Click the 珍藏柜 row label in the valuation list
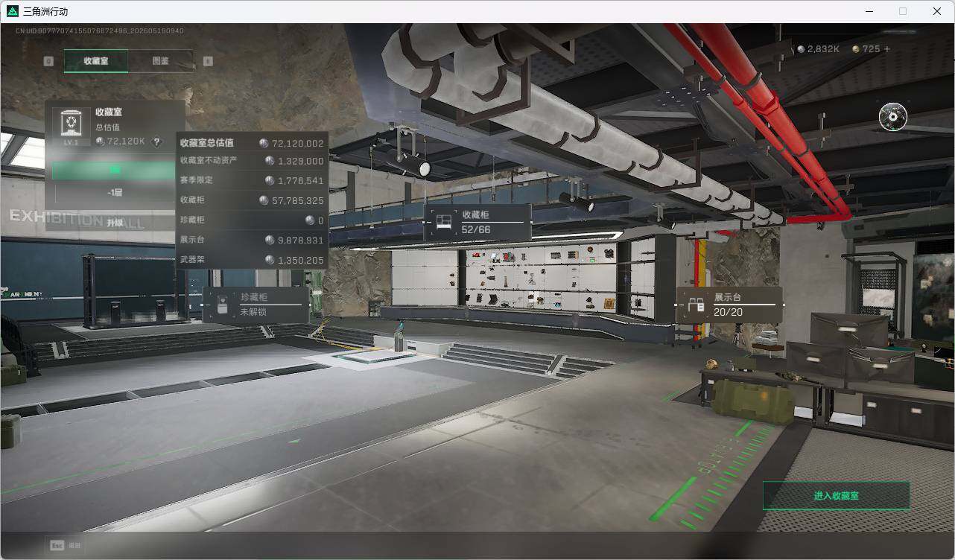The image size is (955, 560). click(x=192, y=220)
